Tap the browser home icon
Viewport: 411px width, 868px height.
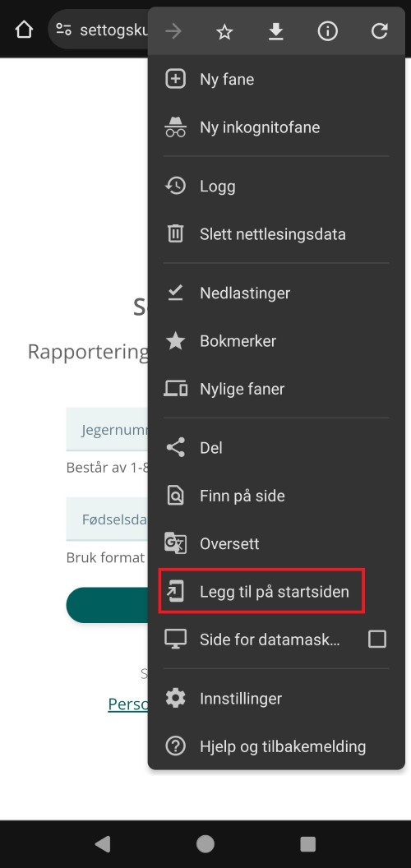24,30
